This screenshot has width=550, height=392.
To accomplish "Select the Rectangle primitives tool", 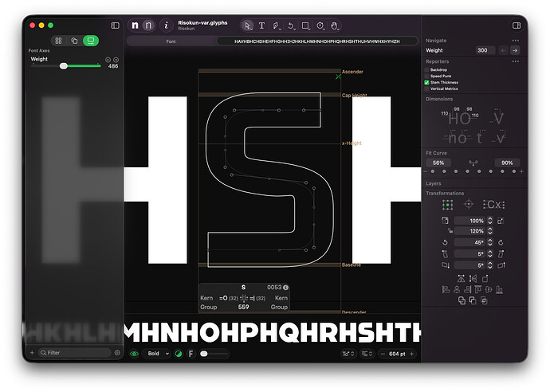I will 305,25.
